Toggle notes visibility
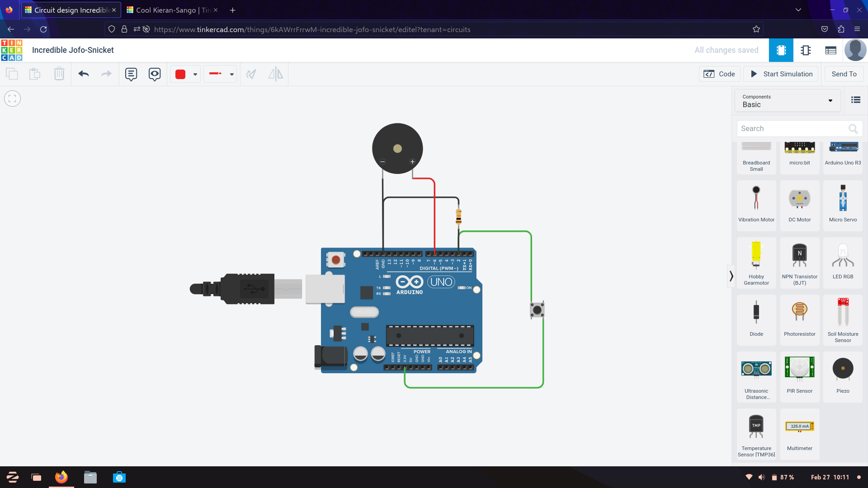 click(x=155, y=74)
